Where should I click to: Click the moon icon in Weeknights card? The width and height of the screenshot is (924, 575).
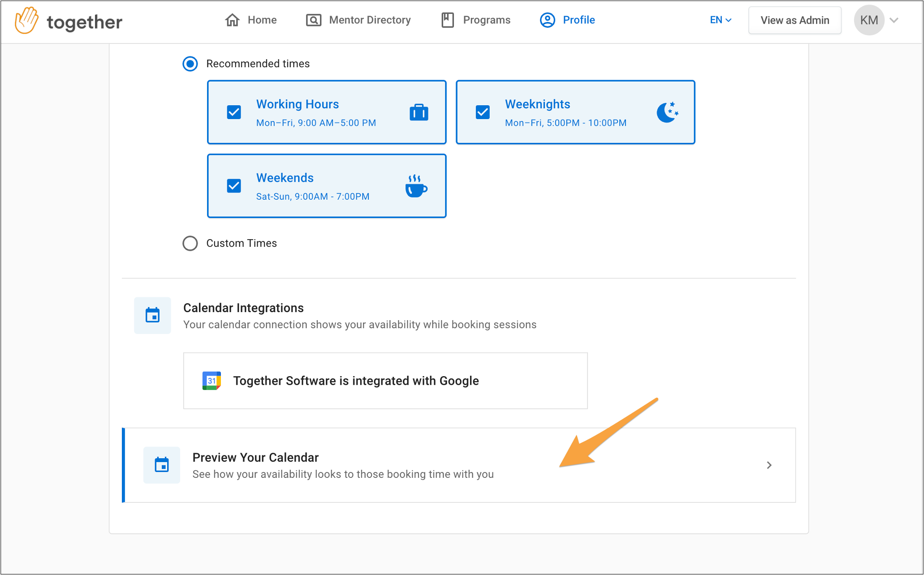(667, 112)
